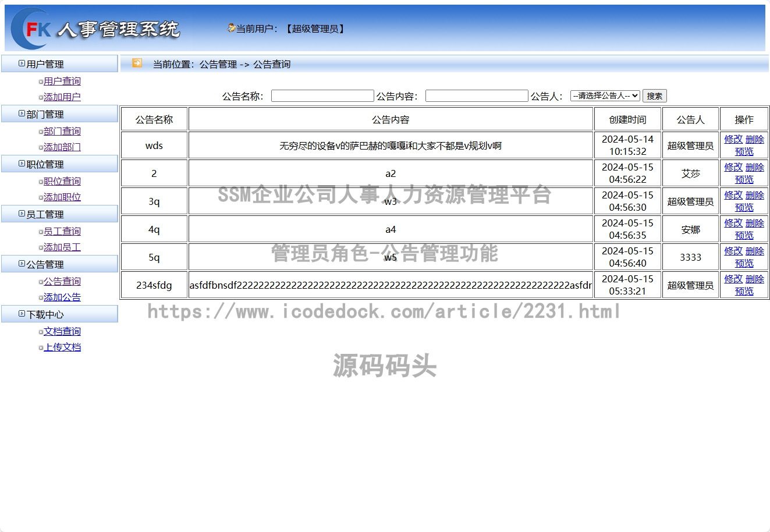Click the 公告人 column header
Viewport: 770px width, 532px height.
691,119
